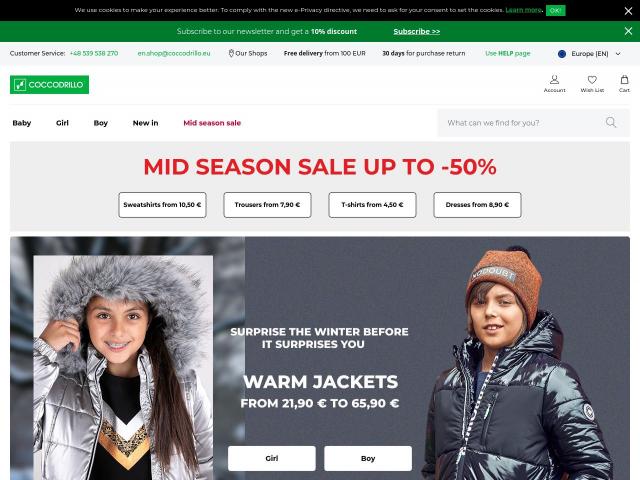Click the Girl button under Warm Jackets
Viewport: 640px width, 480px height.
[271, 458]
